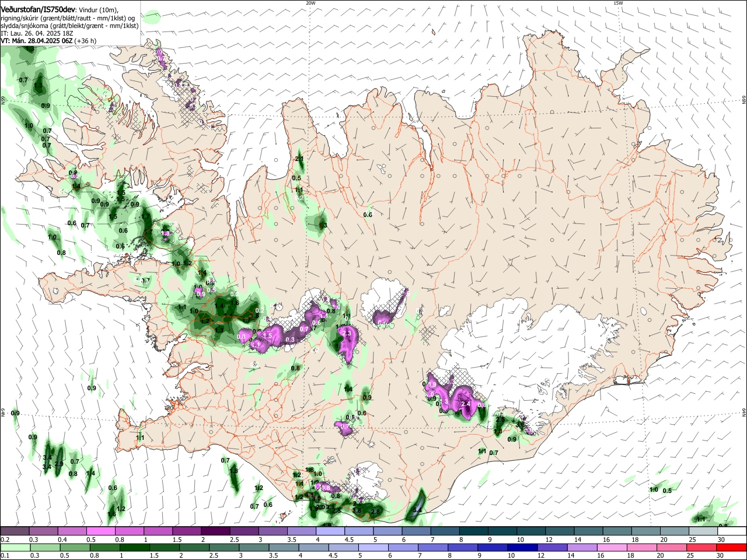
Task: Click the 2.1 precipitation value on the map
Action: pyautogui.click(x=299, y=159)
